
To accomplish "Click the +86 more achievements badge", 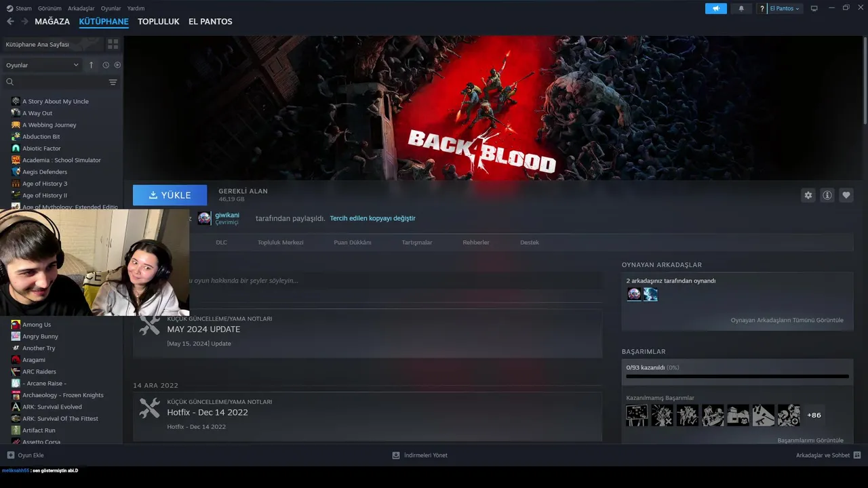I will (814, 415).
